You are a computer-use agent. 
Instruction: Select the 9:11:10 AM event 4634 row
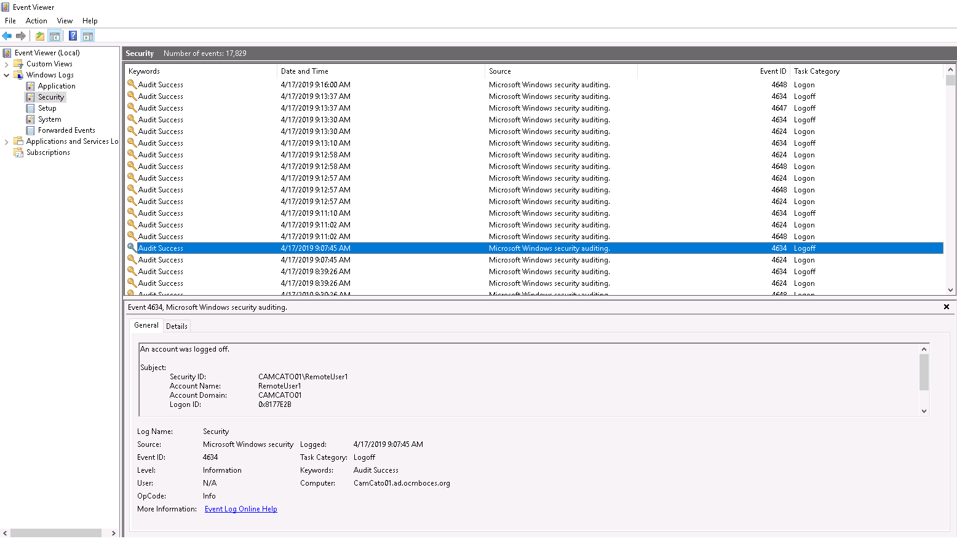pyautogui.click(x=534, y=213)
